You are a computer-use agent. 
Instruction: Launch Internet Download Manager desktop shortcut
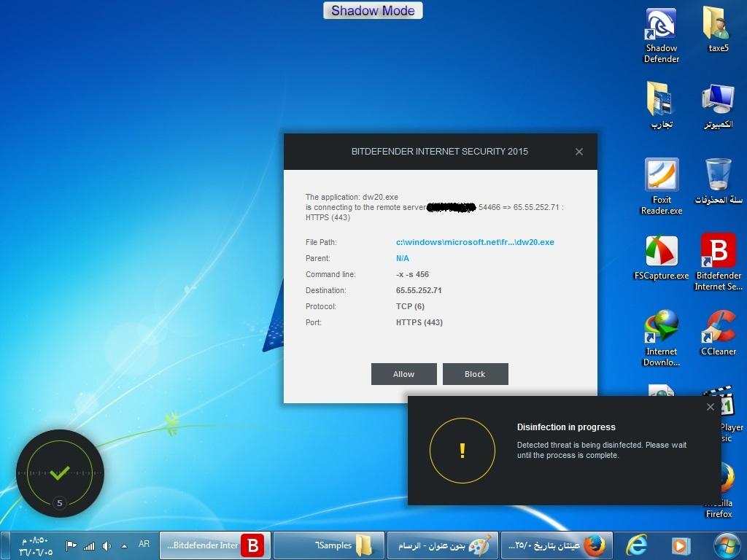click(661, 338)
